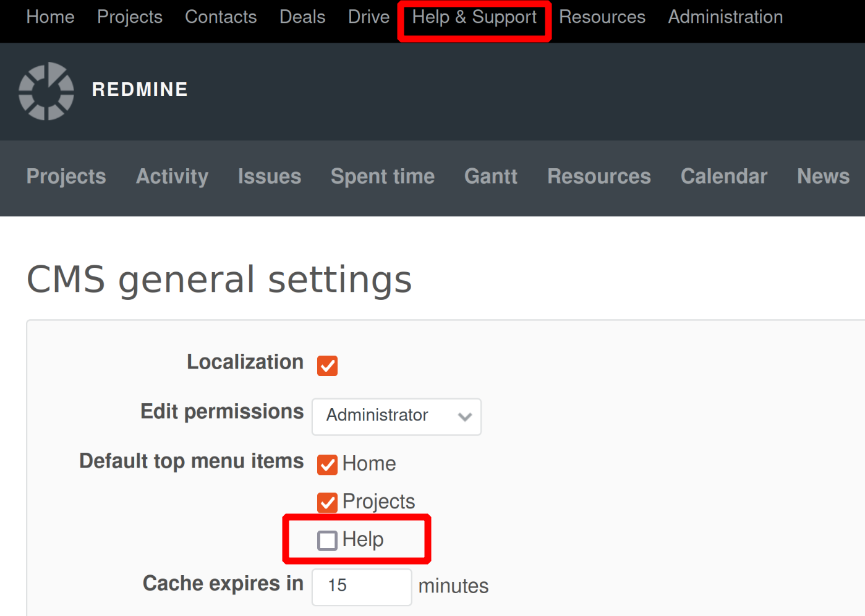
Task: Go to the Contacts page
Action: tap(221, 17)
